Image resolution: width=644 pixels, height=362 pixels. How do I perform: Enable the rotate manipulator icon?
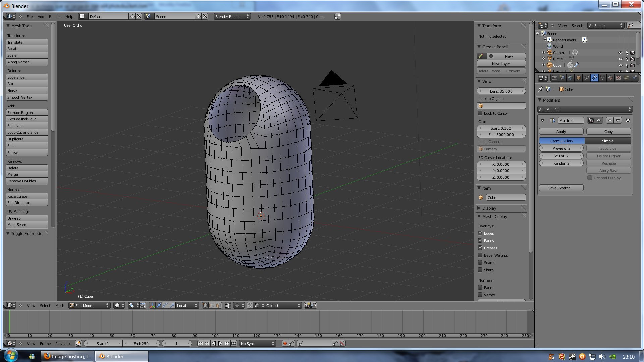(x=165, y=305)
